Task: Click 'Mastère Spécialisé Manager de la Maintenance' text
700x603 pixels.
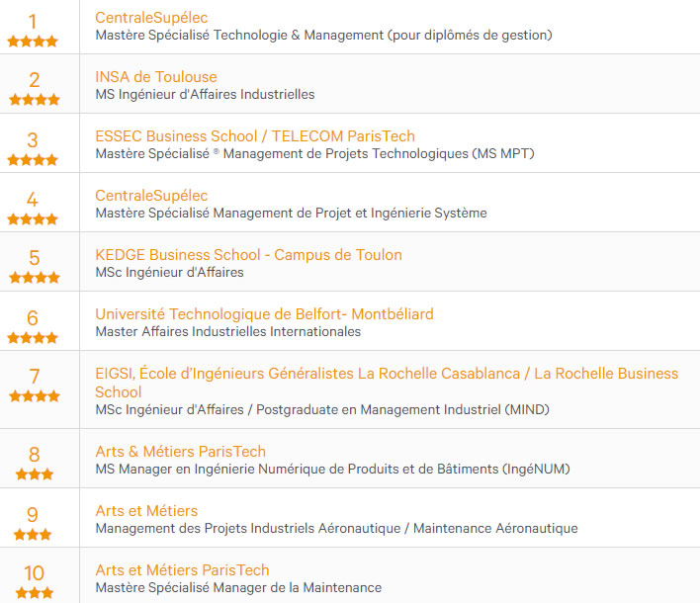Action: [238, 588]
